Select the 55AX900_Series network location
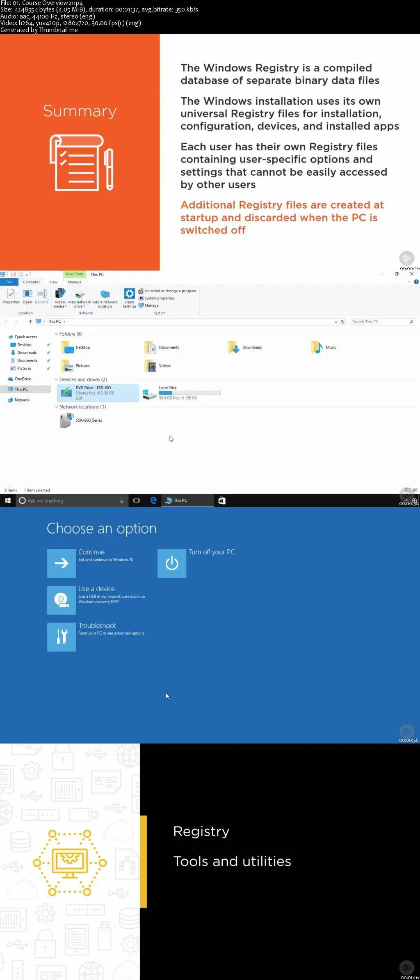Image resolution: width=420 pixels, height=980 pixels. [81, 420]
